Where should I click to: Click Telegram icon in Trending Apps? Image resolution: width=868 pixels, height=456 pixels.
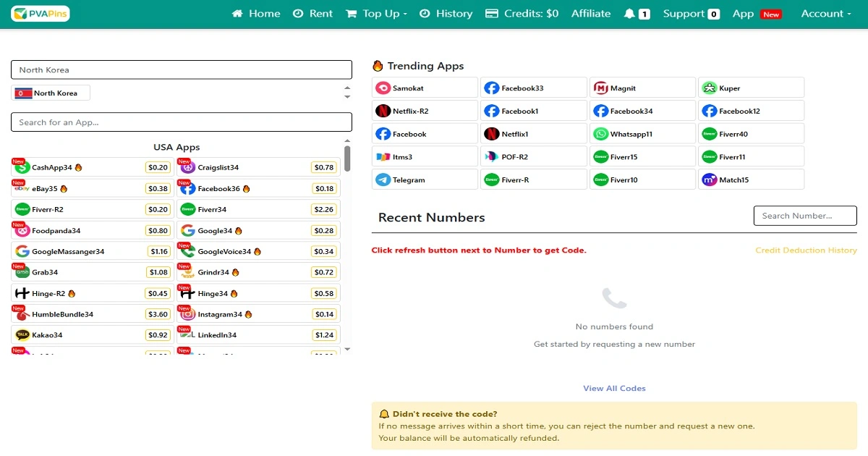coord(383,180)
